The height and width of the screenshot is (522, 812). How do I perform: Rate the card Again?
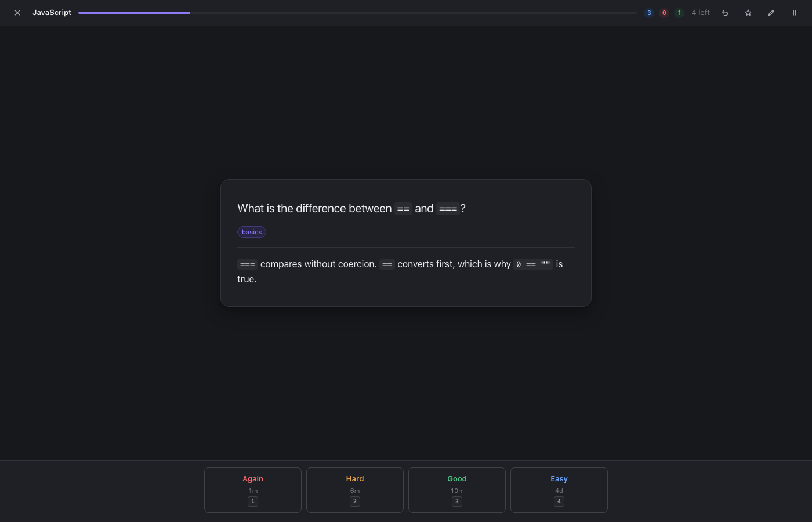point(253,490)
